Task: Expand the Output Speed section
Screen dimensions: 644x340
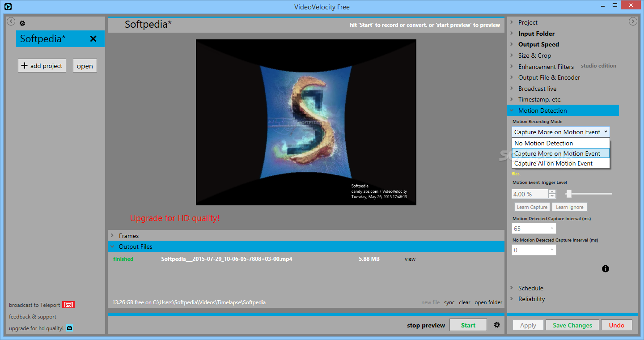Action: coord(538,44)
